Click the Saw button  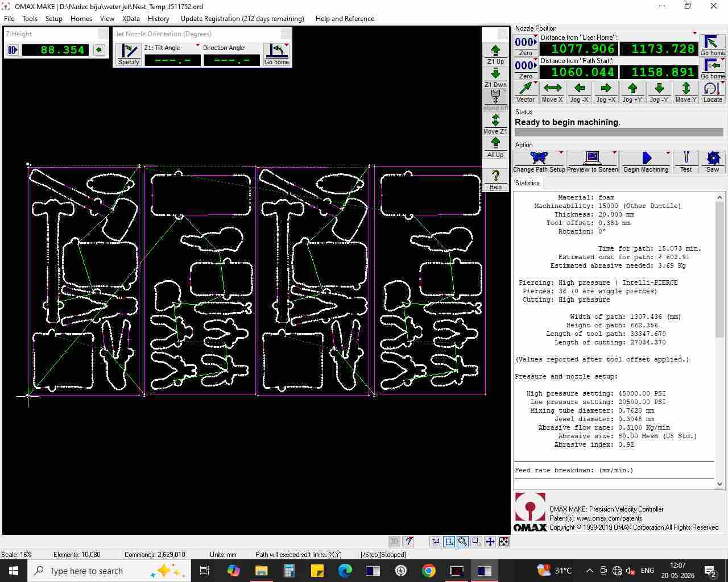[713, 162]
